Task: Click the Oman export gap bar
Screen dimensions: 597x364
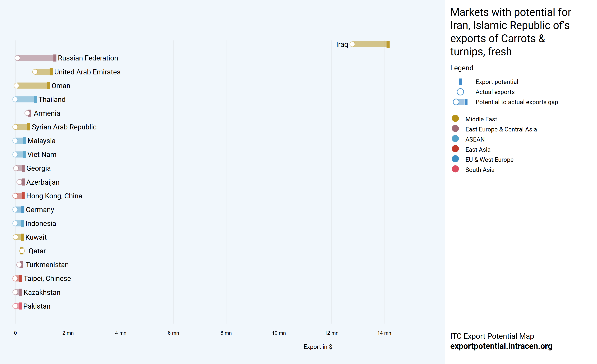Action: coord(32,86)
